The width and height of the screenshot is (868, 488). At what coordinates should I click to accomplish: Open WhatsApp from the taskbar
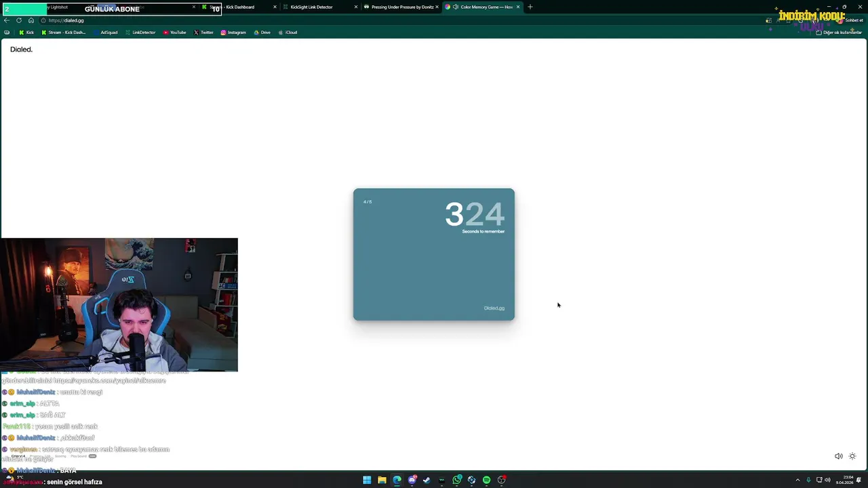[457, 480]
